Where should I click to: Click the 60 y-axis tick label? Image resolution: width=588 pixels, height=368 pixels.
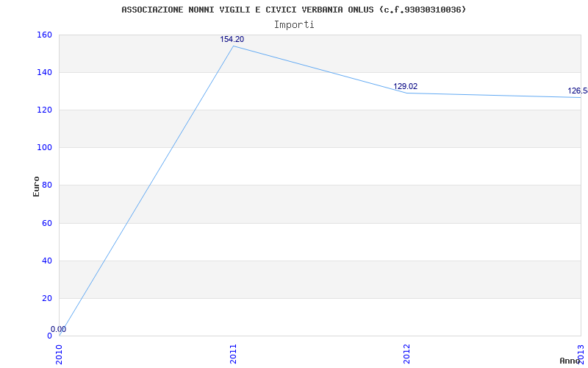47,224
